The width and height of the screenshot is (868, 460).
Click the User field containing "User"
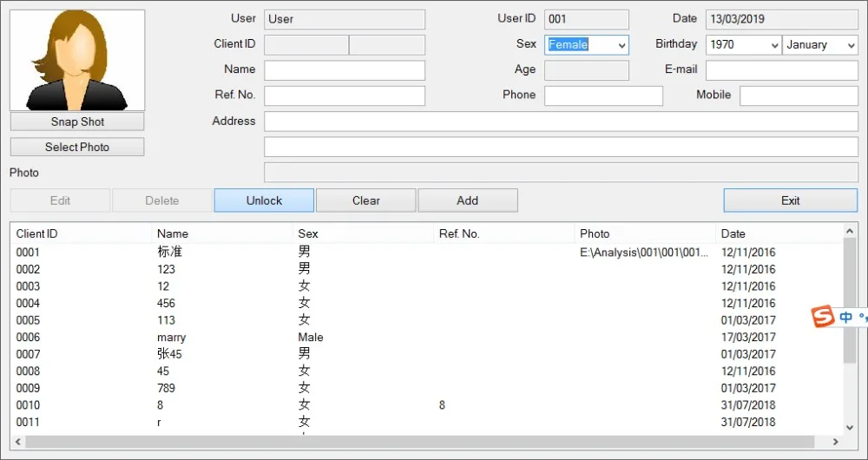(x=345, y=19)
